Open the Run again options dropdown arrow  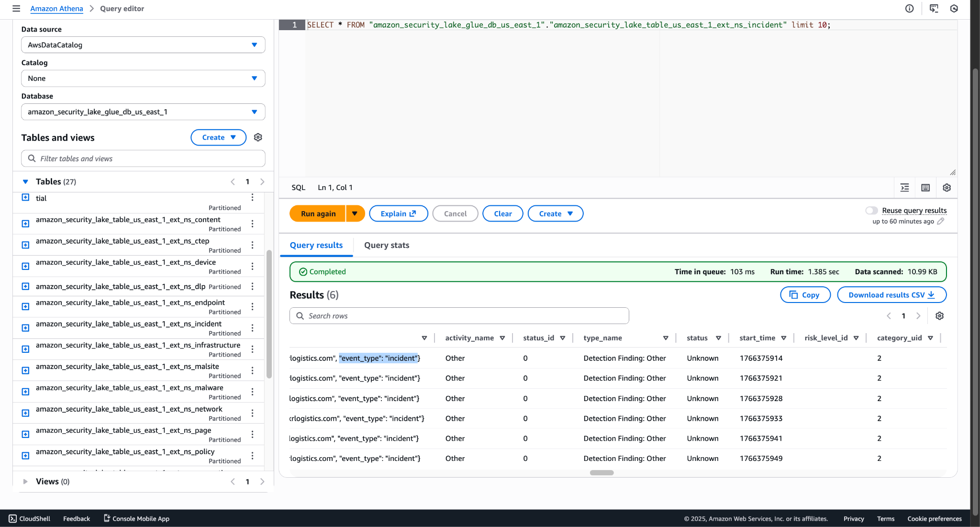point(355,213)
